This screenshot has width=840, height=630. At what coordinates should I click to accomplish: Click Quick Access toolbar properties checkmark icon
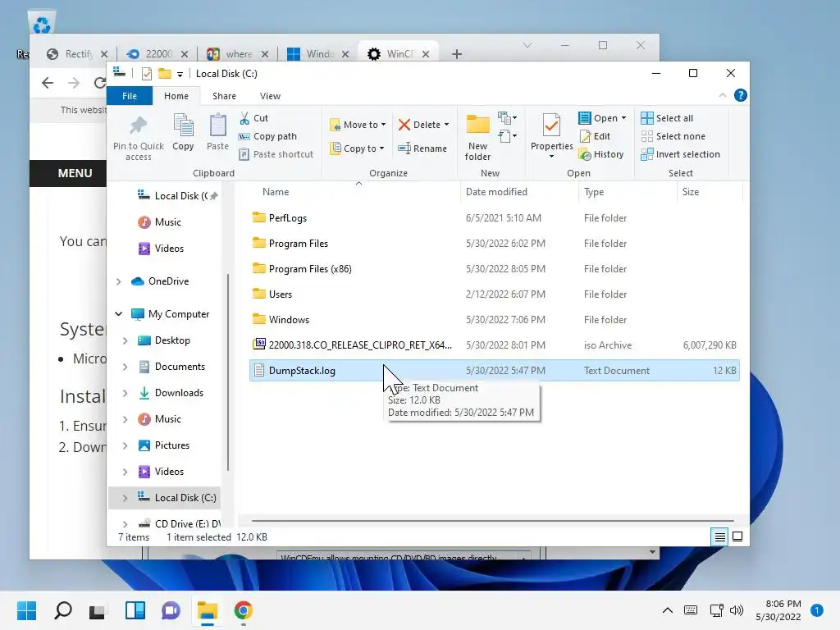click(146, 74)
